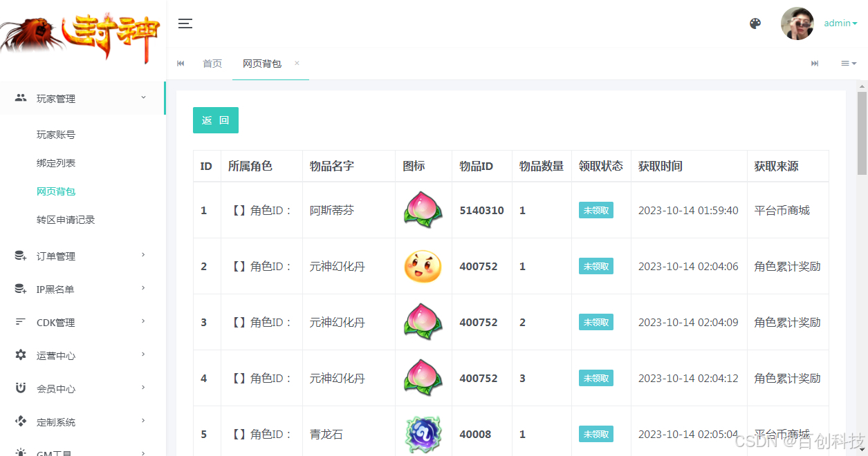Switch to the 首页 tab
The image size is (868, 456).
(x=212, y=63)
